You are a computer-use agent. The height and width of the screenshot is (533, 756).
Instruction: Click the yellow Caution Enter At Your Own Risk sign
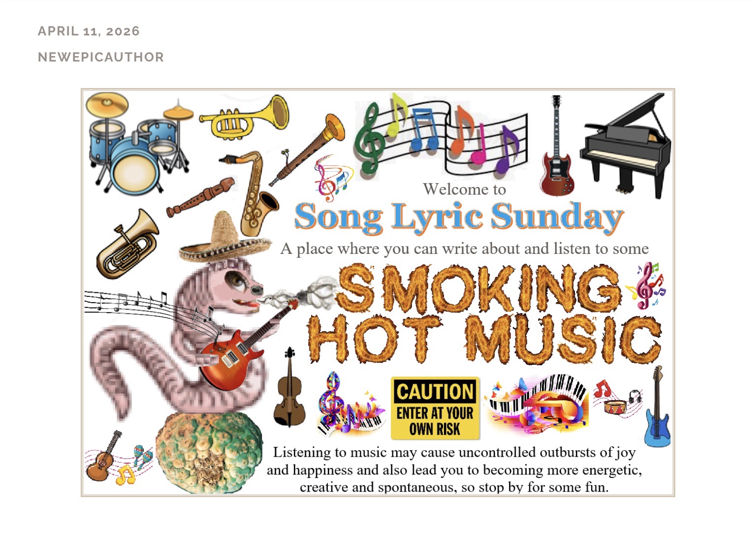435,408
